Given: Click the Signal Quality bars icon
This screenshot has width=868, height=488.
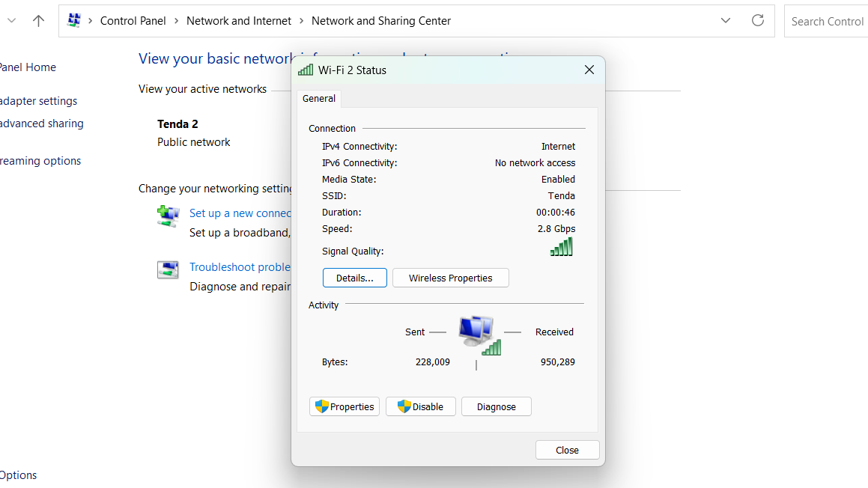Looking at the screenshot, I should 562,247.
